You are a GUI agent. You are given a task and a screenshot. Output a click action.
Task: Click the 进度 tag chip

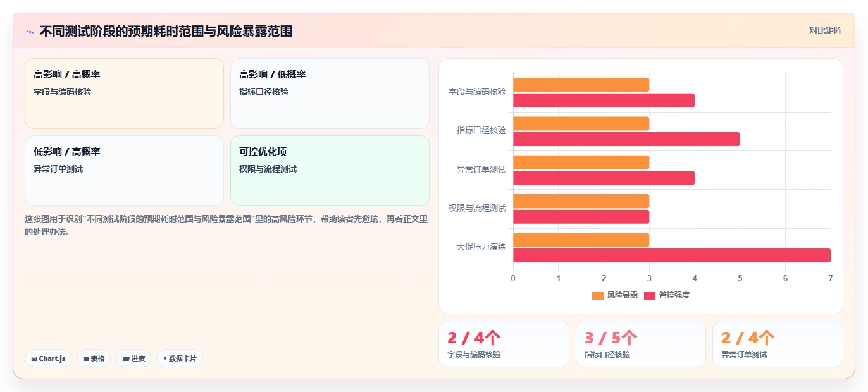pyautogui.click(x=133, y=358)
